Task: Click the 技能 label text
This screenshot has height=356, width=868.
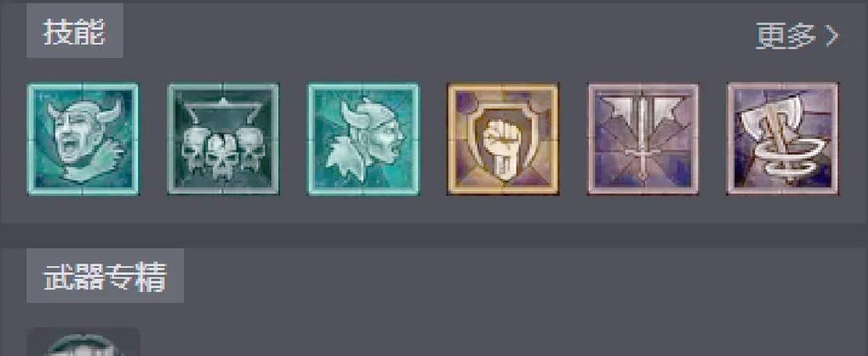Action: [x=75, y=33]
